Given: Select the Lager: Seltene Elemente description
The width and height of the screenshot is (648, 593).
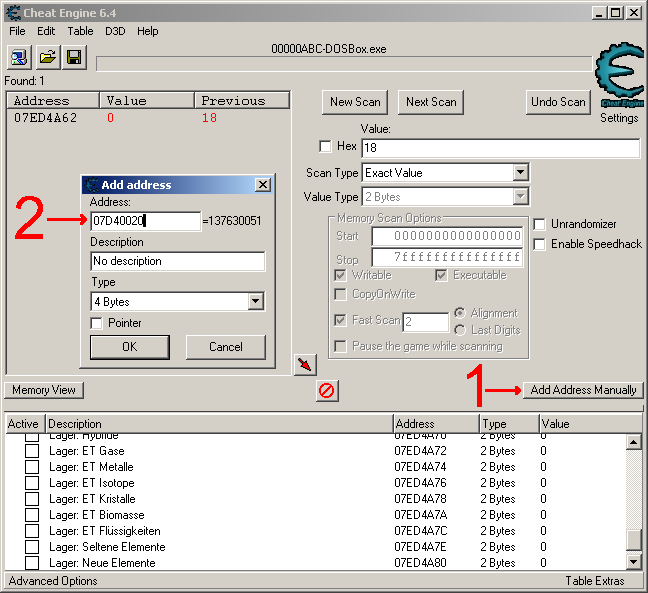Looking at the screenshot, I should coord(107,547).
